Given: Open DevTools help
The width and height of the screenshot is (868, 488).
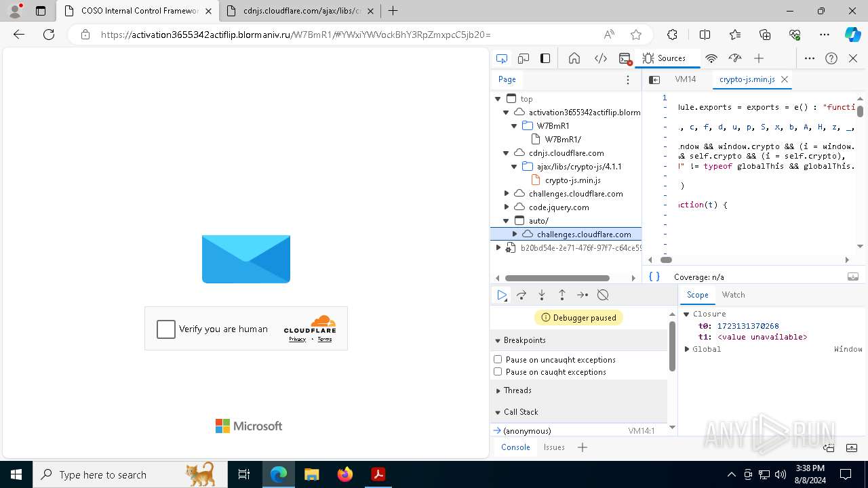Looking at the screenshot, I should coord(831,58).
